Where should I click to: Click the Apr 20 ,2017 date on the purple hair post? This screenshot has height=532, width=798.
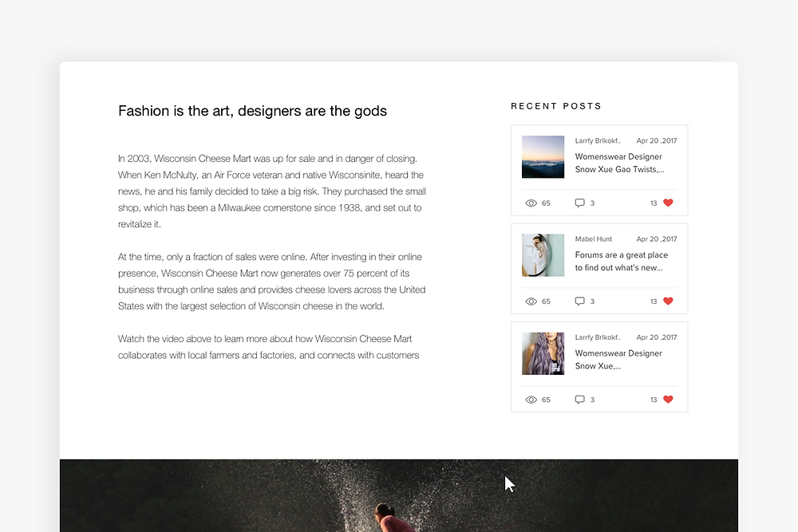[657, 337]
